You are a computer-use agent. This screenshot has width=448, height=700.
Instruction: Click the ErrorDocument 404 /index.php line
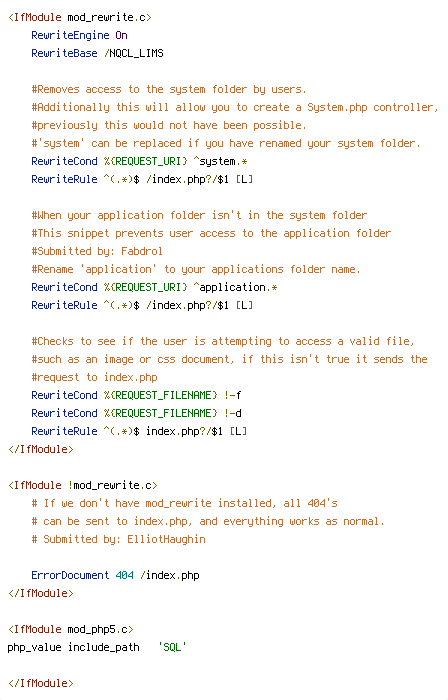click(x=115, y=575)
